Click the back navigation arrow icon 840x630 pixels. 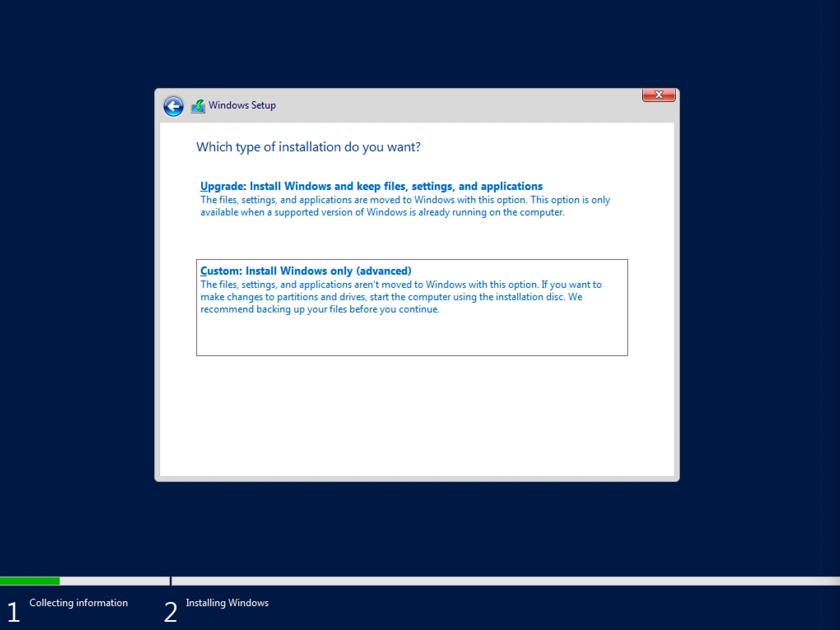coord(174,105)
